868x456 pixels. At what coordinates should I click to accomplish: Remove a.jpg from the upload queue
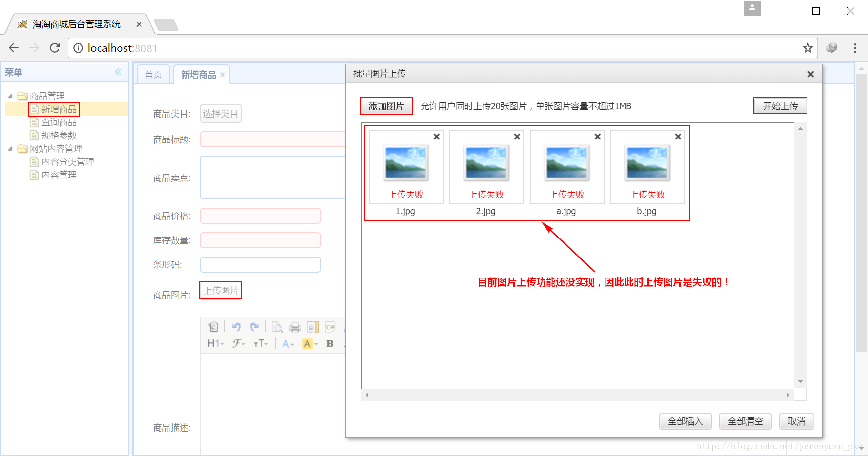(x=598, y=137)
